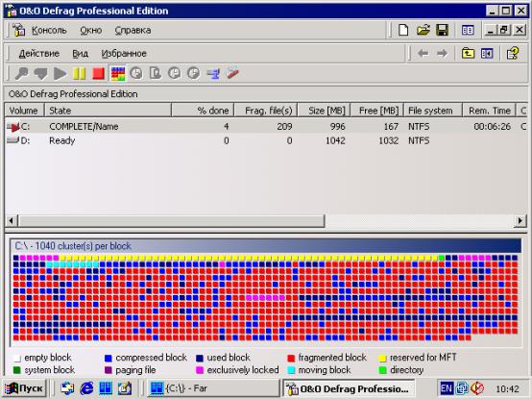
Task: Click the purple paging file legend swatch
Action: pyautogui.click(x=109, y=370)
